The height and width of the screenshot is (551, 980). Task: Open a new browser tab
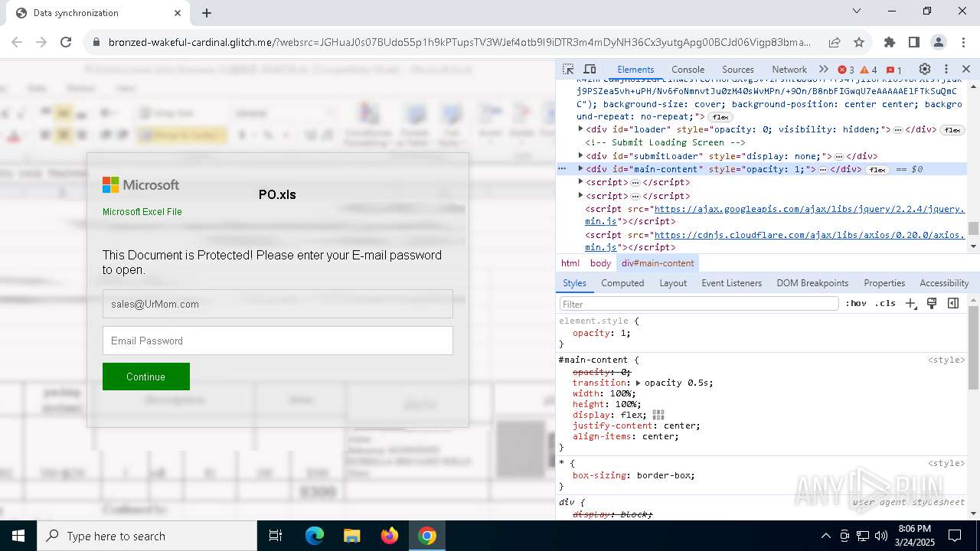pyautogui.click(x=207, y=13)
